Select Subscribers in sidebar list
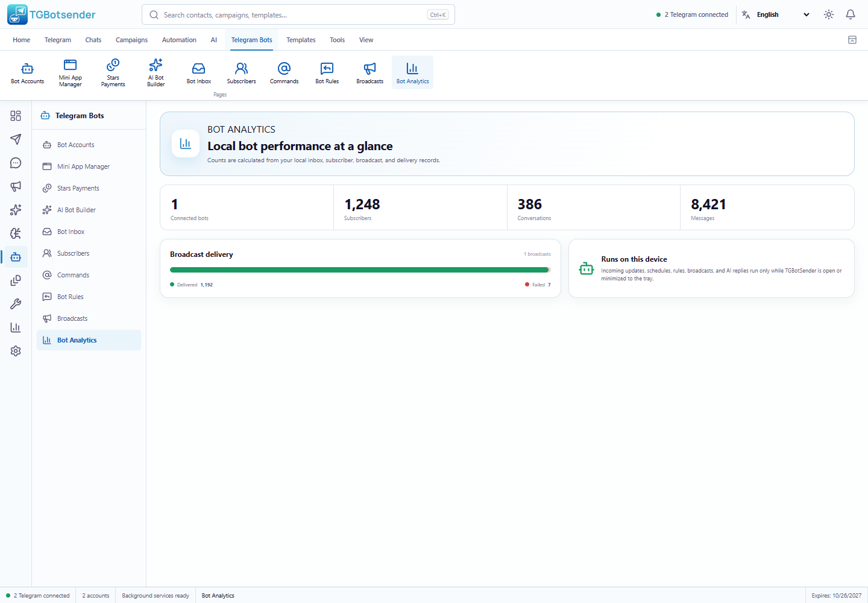868x603 pixels. point(89,253)
